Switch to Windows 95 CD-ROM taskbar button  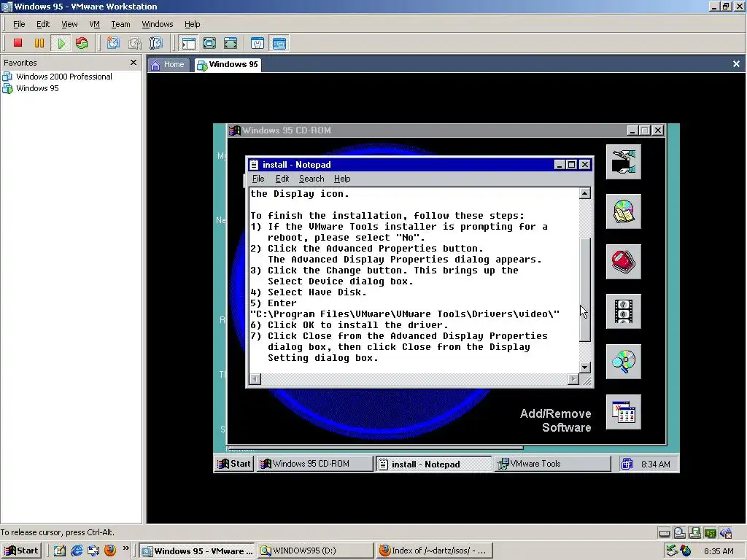coord(314,464)
